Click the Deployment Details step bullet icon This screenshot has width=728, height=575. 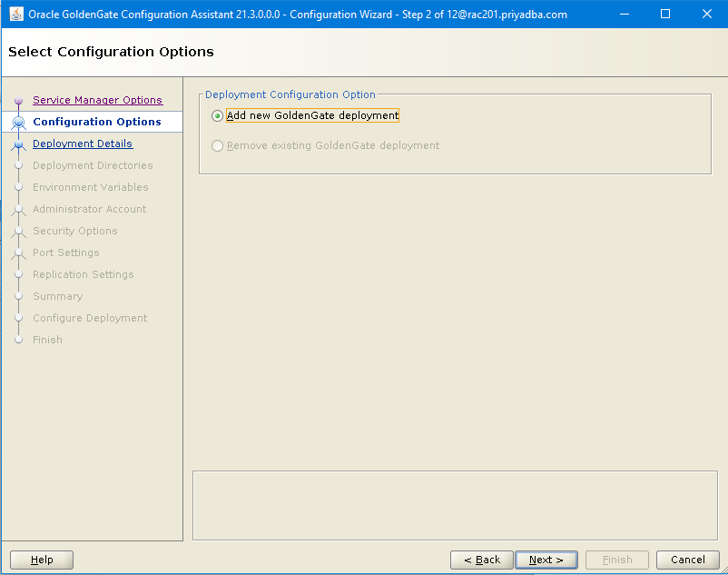click(x=18, y=145)
